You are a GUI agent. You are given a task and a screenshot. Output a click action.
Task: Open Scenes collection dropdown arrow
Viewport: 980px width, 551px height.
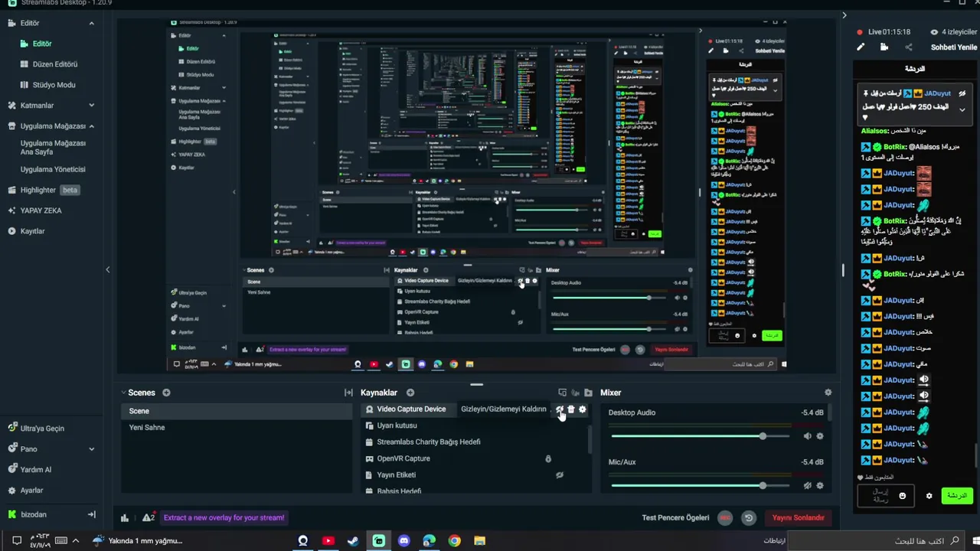[x=123, y=393]
